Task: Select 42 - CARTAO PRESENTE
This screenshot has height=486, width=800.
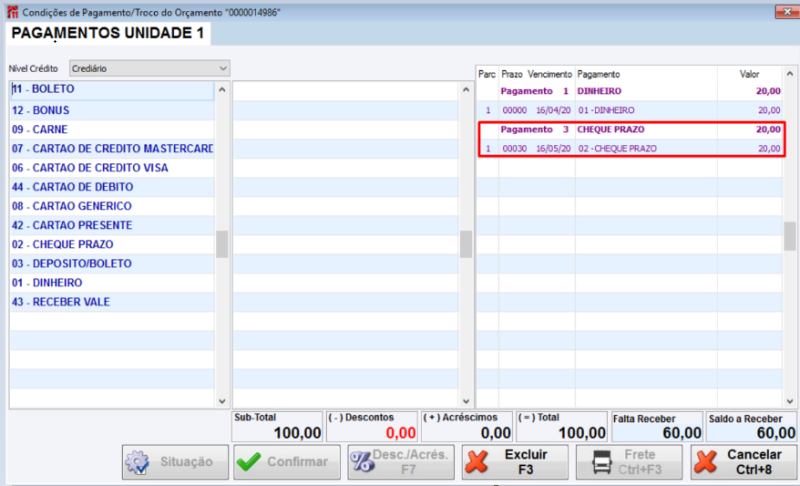Action: pyautogui.click(x=112, y=225)
